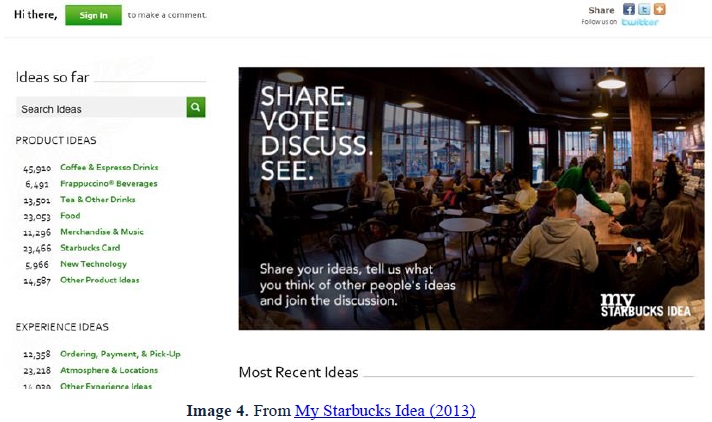Click the green magnifier search button
712x422 pixels.
pos(196,107)
